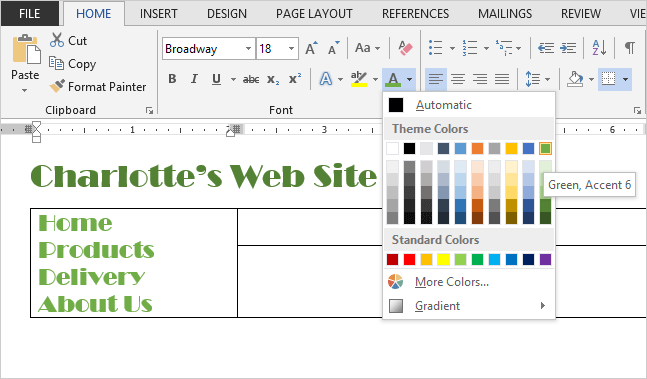647x379 pixels.
Task: Open Line and Paragraph Spacing
Action: (532, 79)
